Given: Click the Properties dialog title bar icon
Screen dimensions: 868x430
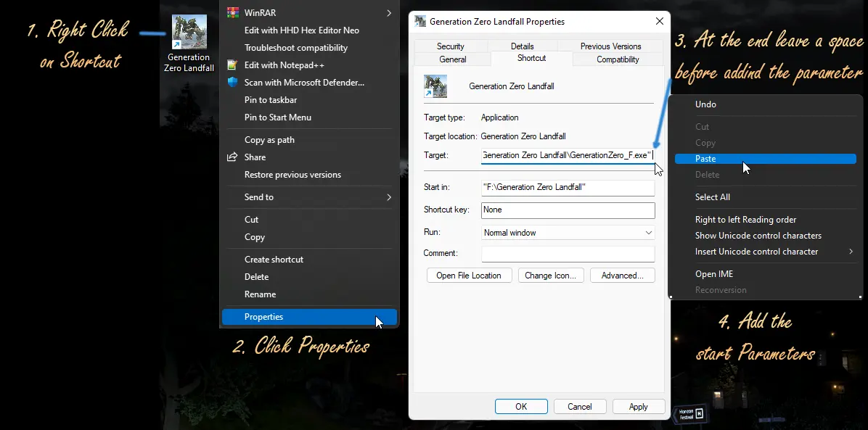Looking at the screenshot, I should tap(420, 22).
